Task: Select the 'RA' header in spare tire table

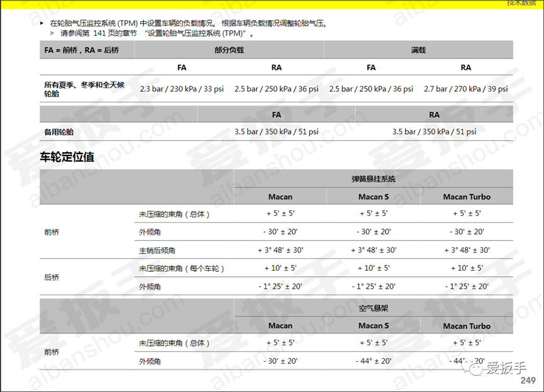Action: coord(435,115)
